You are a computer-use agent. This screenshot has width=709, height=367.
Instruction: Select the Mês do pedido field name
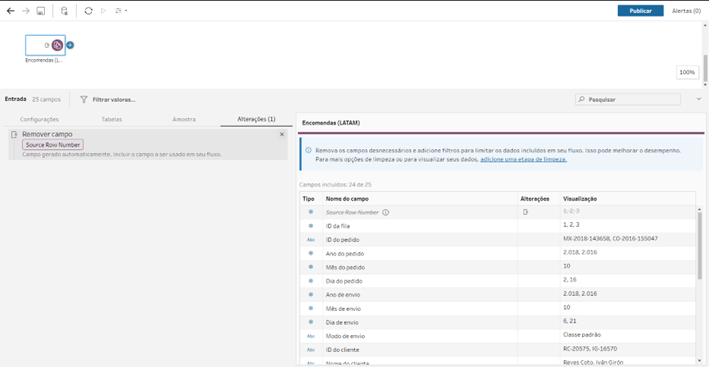(345, 267)
